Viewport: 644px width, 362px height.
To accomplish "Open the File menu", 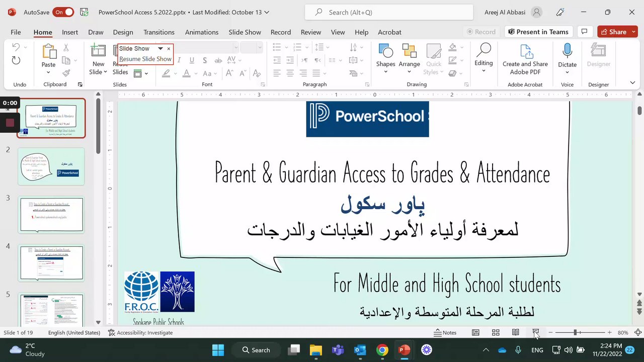I will (x=16, y=32).
